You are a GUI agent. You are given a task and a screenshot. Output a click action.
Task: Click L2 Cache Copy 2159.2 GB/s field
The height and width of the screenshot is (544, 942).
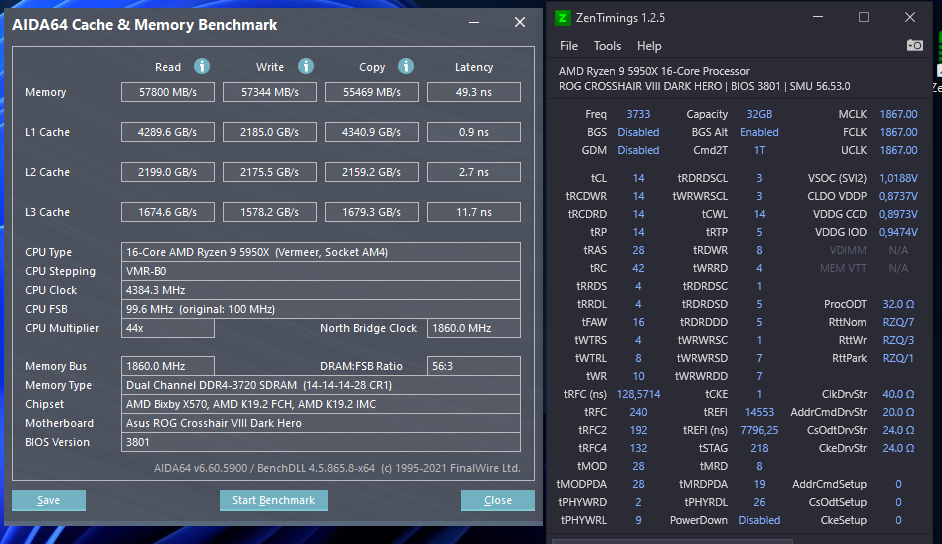(x=372, y=172)
